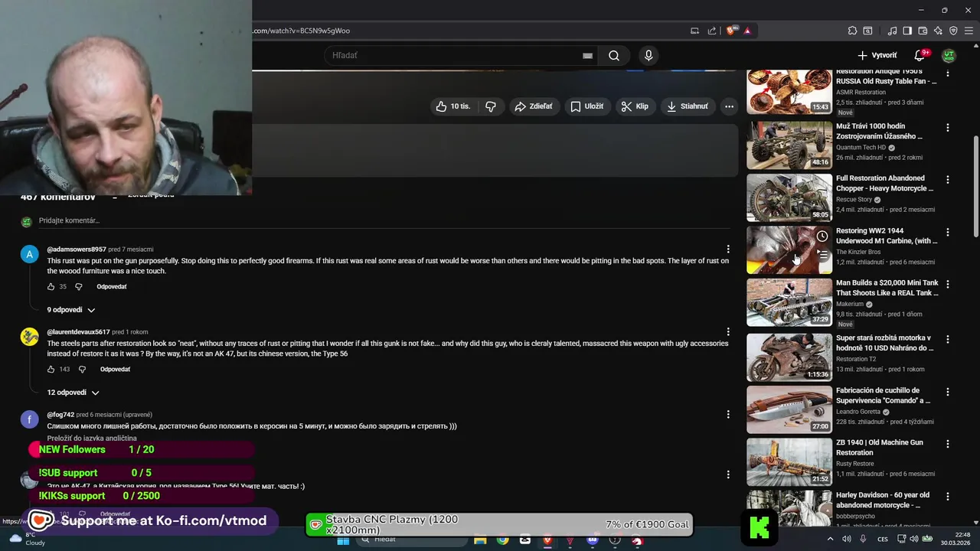Add Underwood M1 Carbine video to Watch Later

822,236
